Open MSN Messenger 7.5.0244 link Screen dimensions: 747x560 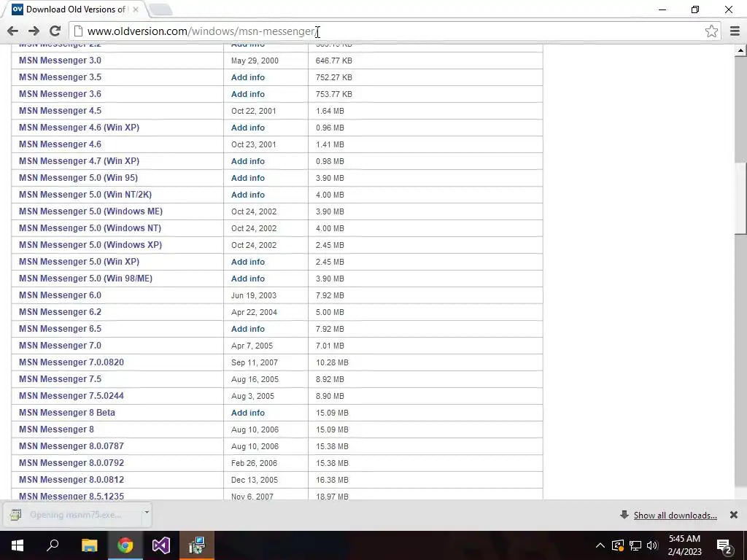(71, 396)
